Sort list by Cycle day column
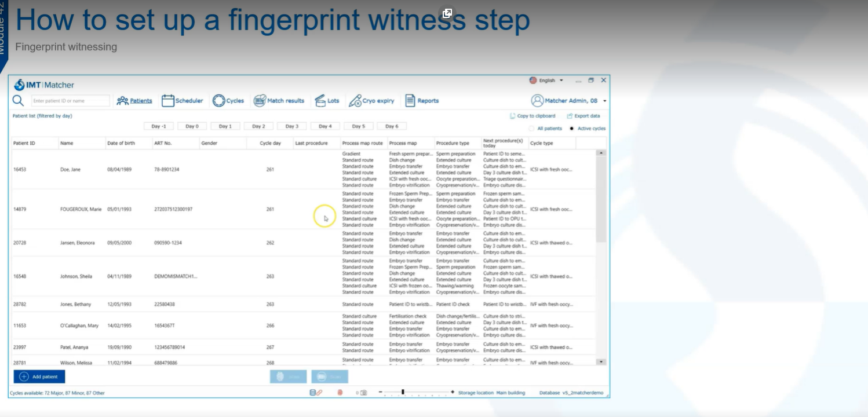This screenshot has width=868, height=417. [270, 143]
